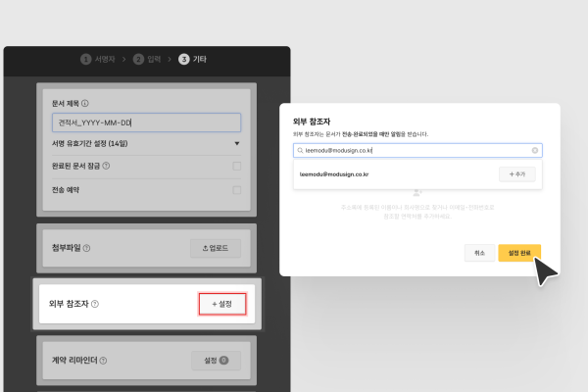Viewport: 588px width, 392px height.
Task: Click the 업로드 button for attachments
Action: [x=215, y=248]
